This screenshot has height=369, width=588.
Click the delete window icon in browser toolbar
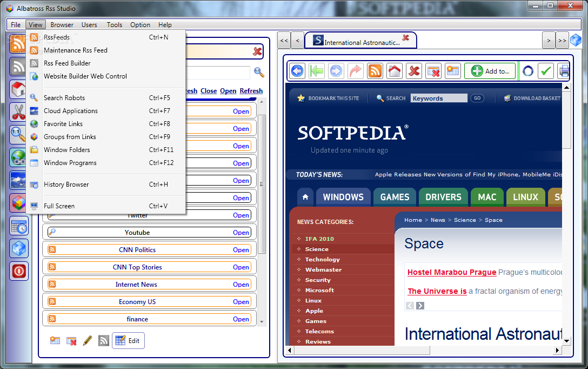[x=433, y=71]
